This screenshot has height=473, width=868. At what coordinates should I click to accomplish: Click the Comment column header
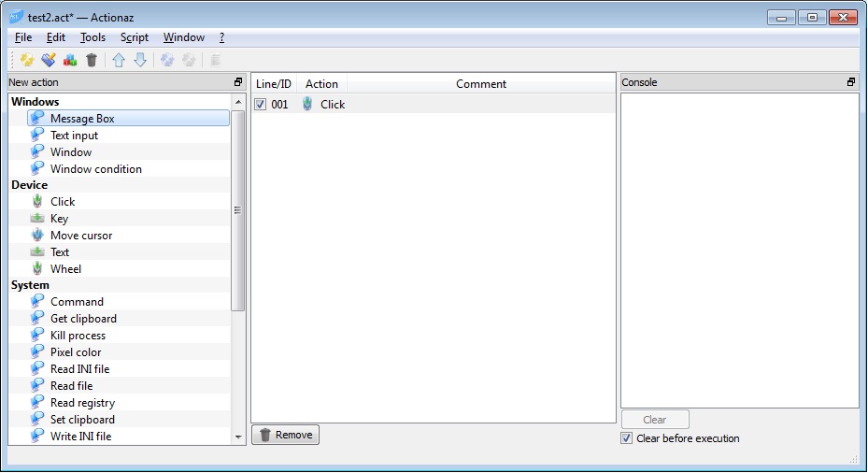coord(481,84)
